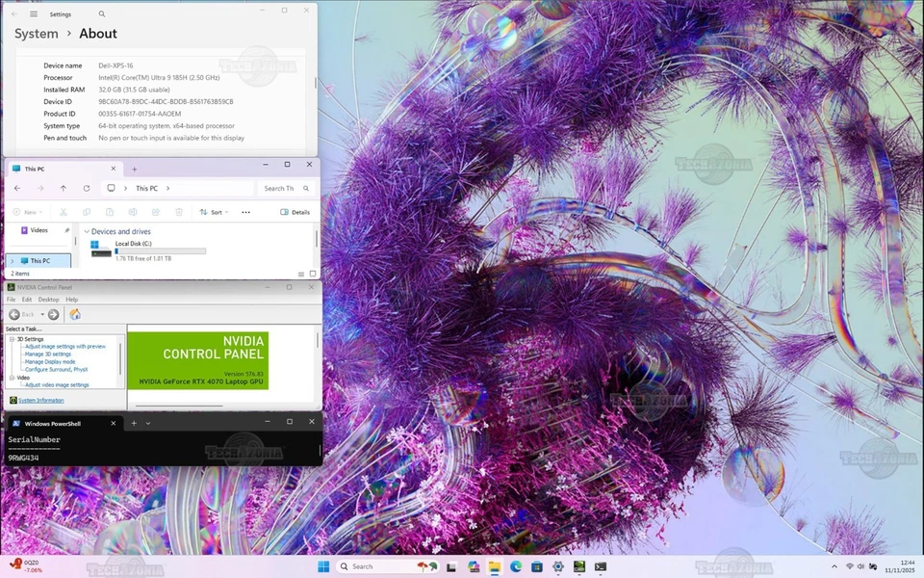Select Videos in File Explorer sidebar
Image resolution: width=924 pixels, height=578 pixels.
tap(38, 230)
